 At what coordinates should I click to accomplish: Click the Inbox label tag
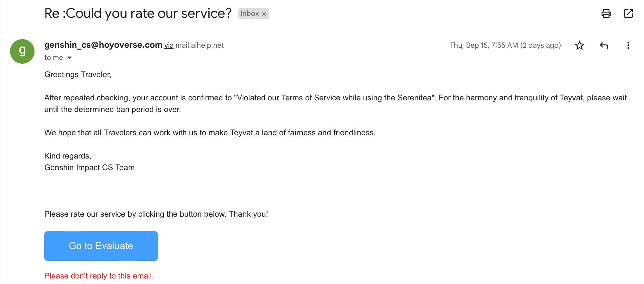pos(250,13)
